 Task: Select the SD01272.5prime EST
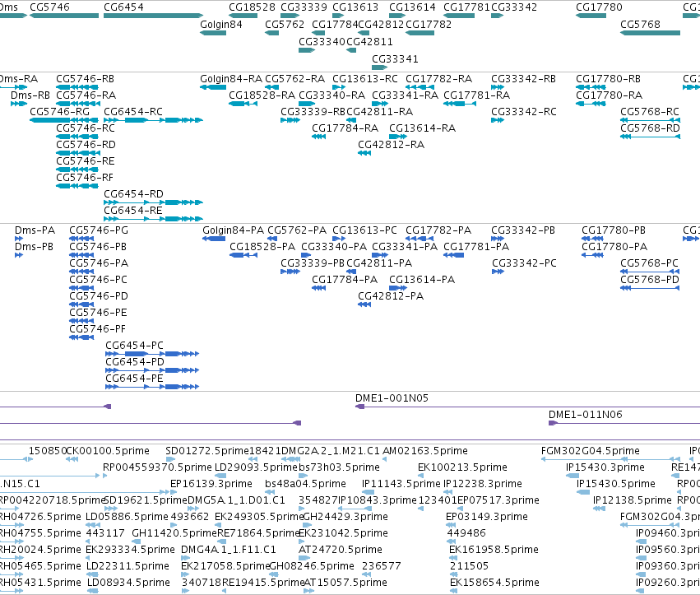[x=171, y=459]
